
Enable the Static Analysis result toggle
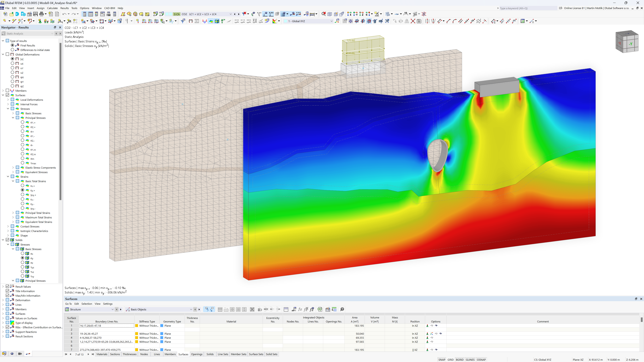(4, 33)
